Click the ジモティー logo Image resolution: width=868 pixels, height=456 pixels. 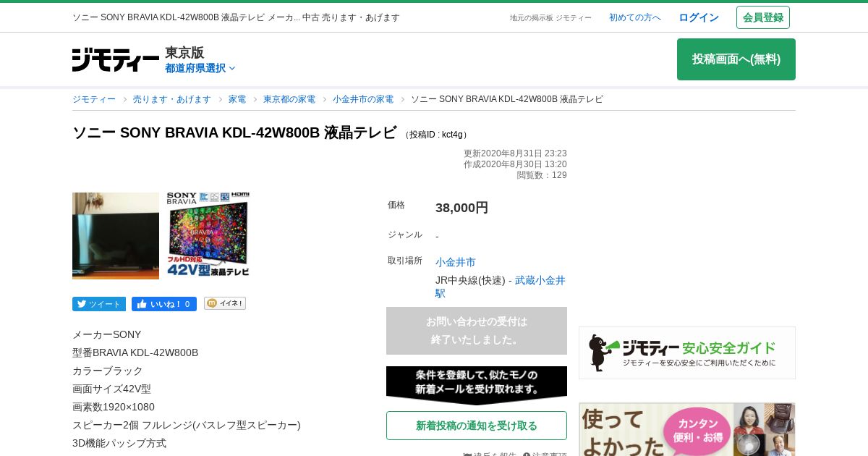point(116,59)
